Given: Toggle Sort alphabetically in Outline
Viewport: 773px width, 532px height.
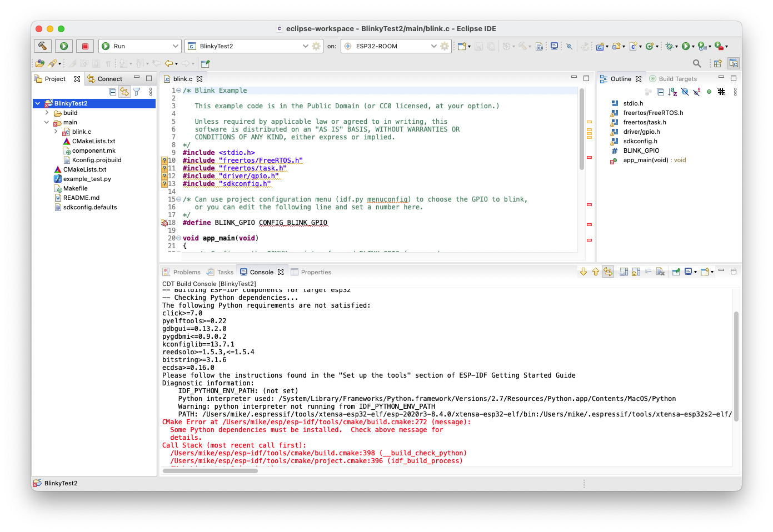Looking at the screenshot, I should coord(672,92).
